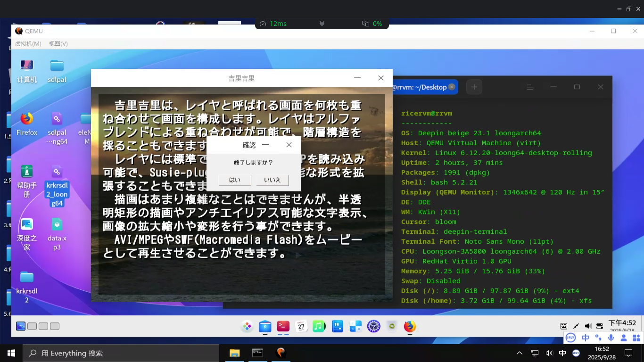Viewport: 644px width, 362px height.
Task: Select the sdlpal…ng64 file icon
Action: tap(57, 129)
